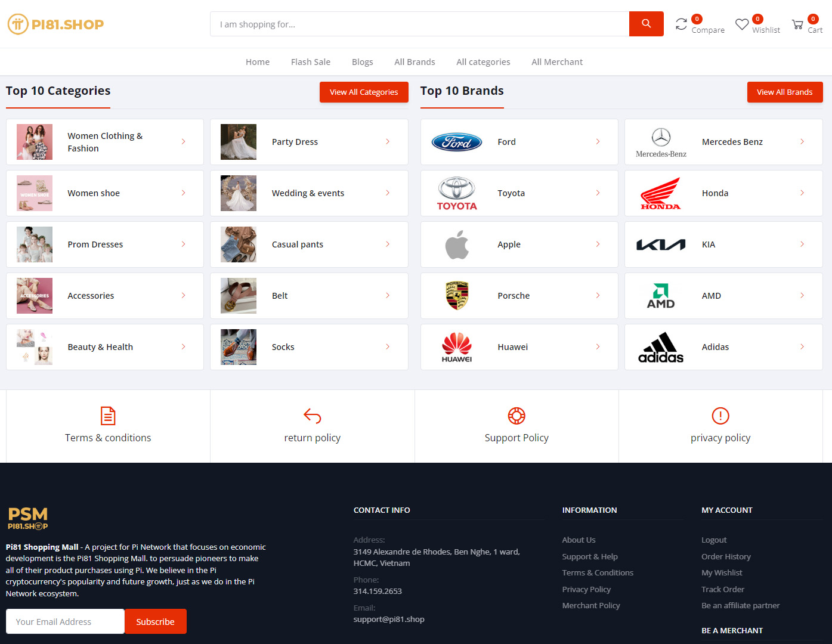Expand the Belt category chevron
832x644 pixels.
[x=388, y=296]
